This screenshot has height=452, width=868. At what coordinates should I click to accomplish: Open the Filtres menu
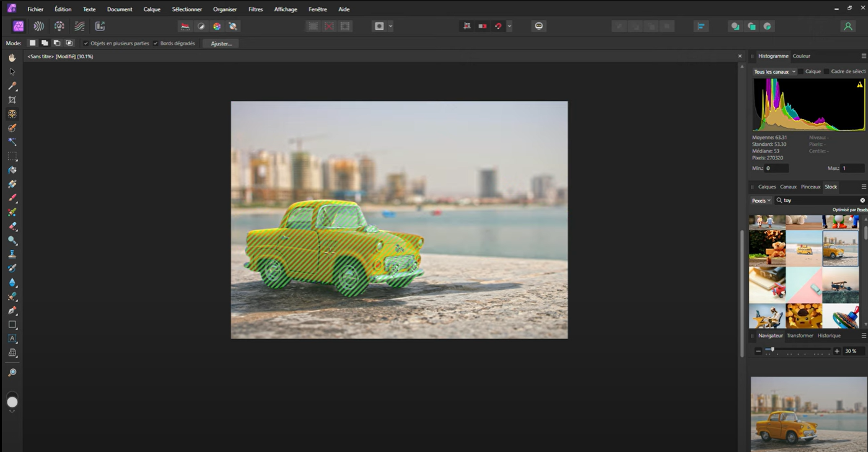tap(255, 9)
